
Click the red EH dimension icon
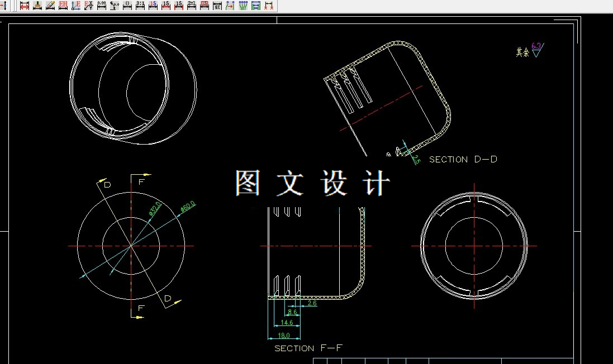point(63,6)
